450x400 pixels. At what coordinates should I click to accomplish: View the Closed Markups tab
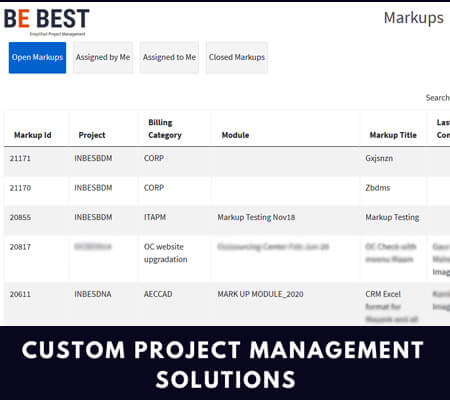tap(237, 57)
